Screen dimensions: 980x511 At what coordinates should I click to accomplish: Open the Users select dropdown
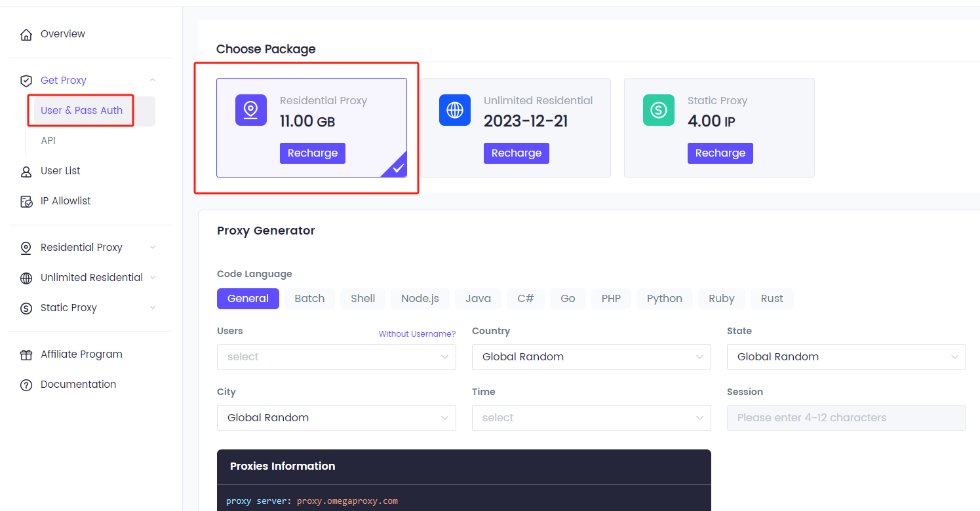coord(336,357)
